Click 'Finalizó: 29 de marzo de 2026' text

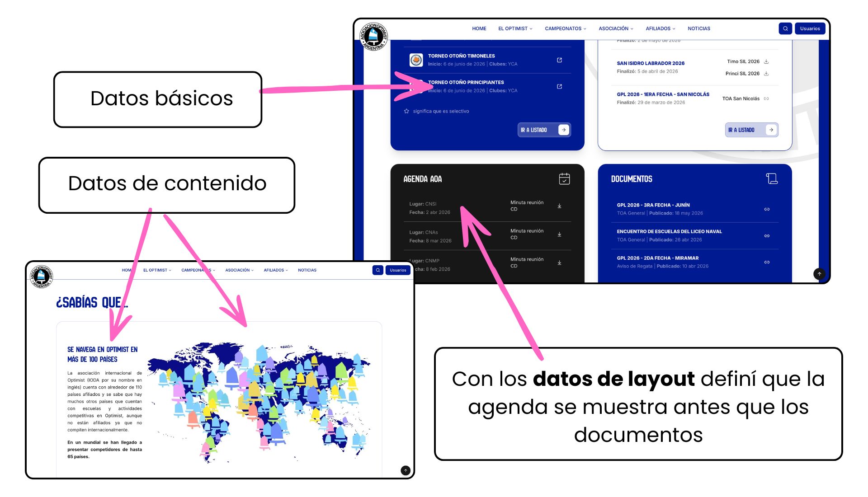tap(651, 103)
